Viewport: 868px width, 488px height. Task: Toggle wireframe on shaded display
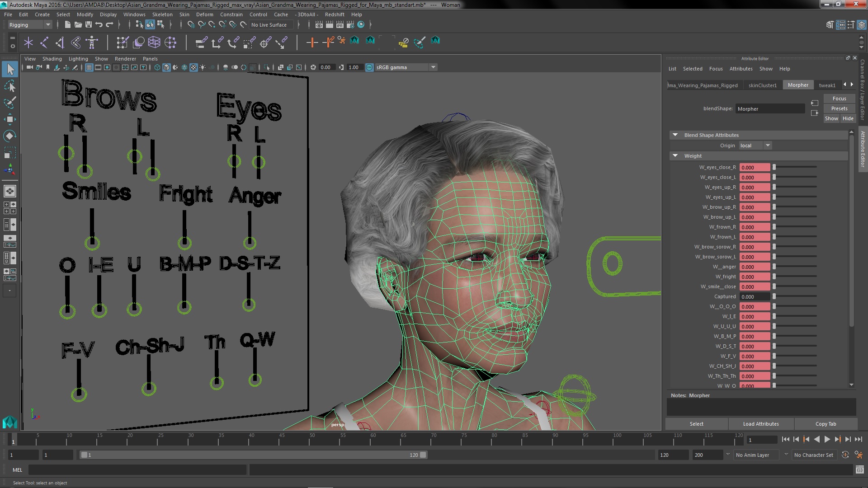pos(184,67)
